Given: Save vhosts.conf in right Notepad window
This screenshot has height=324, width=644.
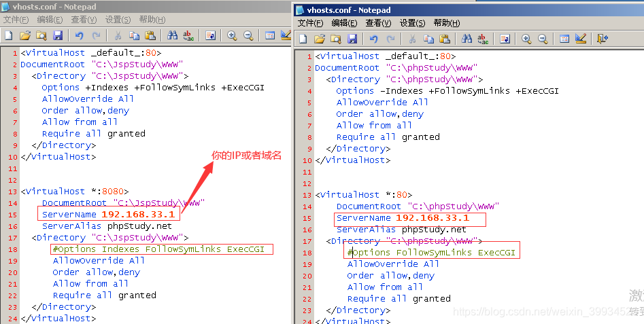Looking at the screenshot, I should [352, 39].
